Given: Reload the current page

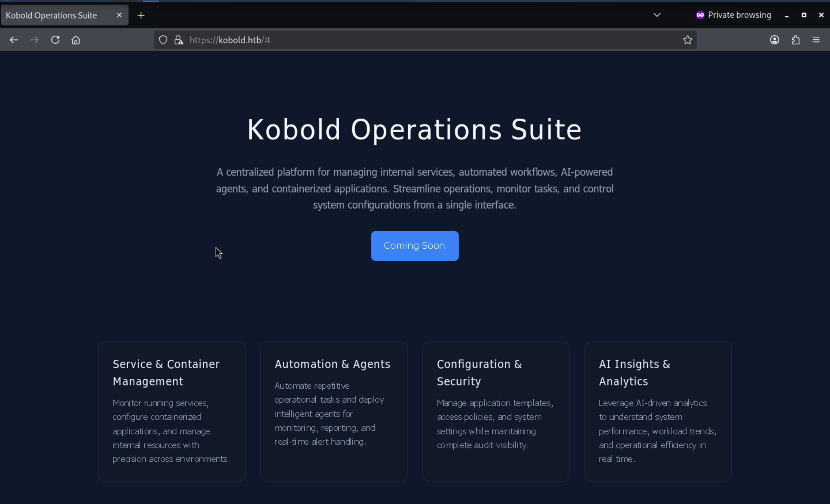Looking at the screenshot, I should point(55,40).
